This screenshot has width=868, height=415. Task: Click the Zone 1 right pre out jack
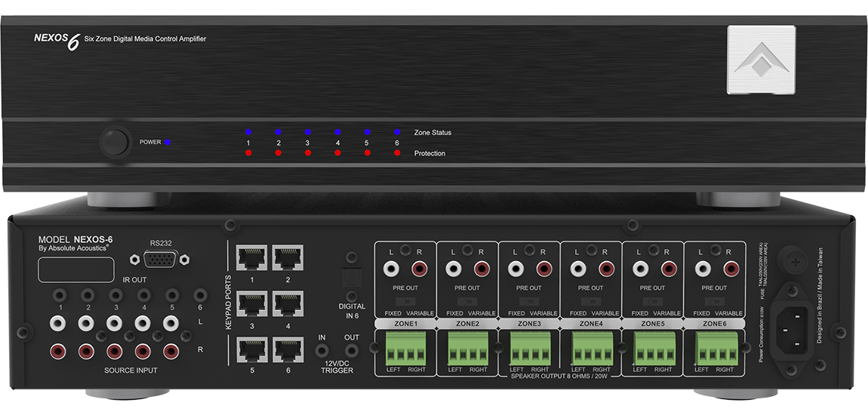click(x=420, y=269)
